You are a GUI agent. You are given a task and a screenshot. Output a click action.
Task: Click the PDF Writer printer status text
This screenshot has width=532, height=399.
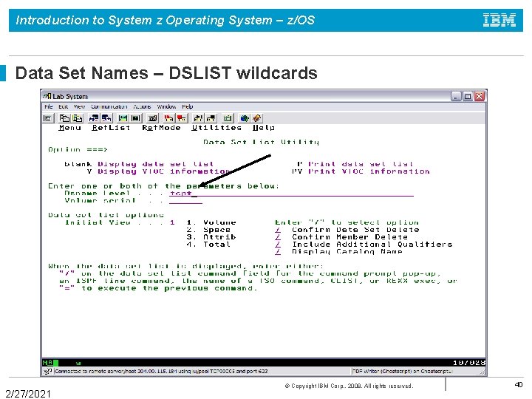[x=403, y=371]
